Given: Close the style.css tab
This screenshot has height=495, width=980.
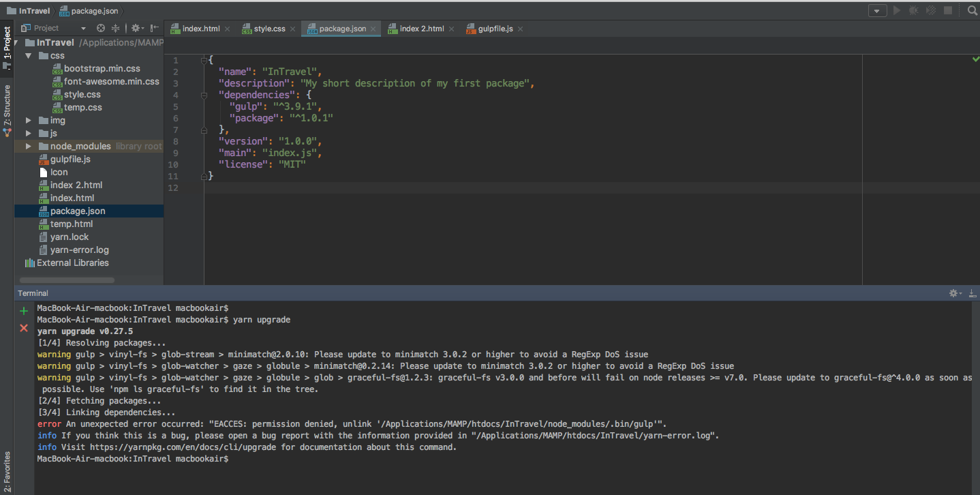Looking at the screenshot, I should tap(293, 29).
